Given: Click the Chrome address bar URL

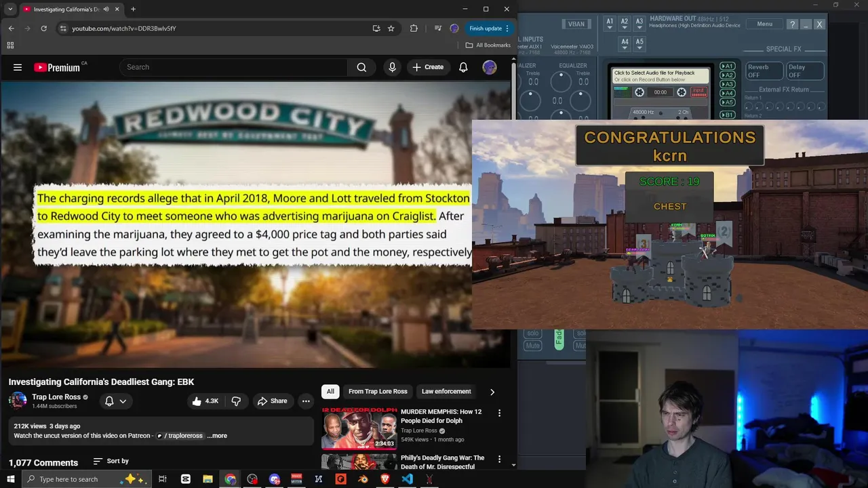Looking at the screenshot, I should coord(124,28).
